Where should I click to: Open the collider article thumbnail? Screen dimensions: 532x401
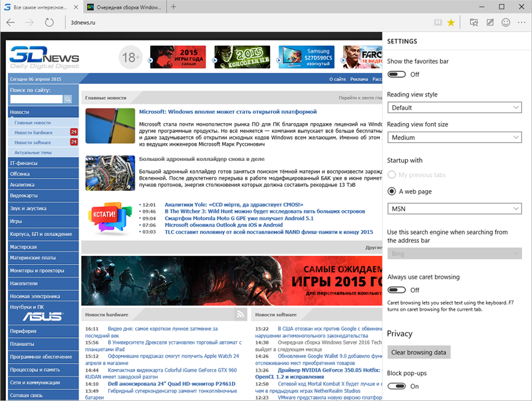[110, 173]
